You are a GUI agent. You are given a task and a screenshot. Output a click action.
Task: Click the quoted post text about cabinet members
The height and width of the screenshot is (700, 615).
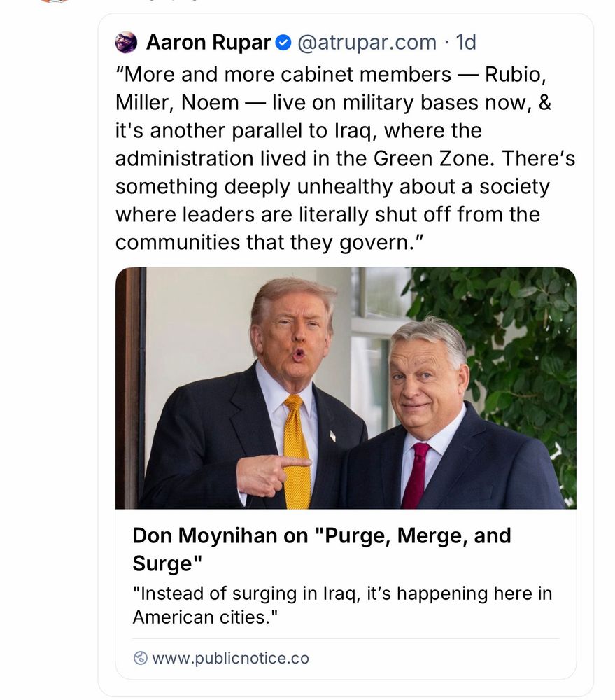click(343, 157)
